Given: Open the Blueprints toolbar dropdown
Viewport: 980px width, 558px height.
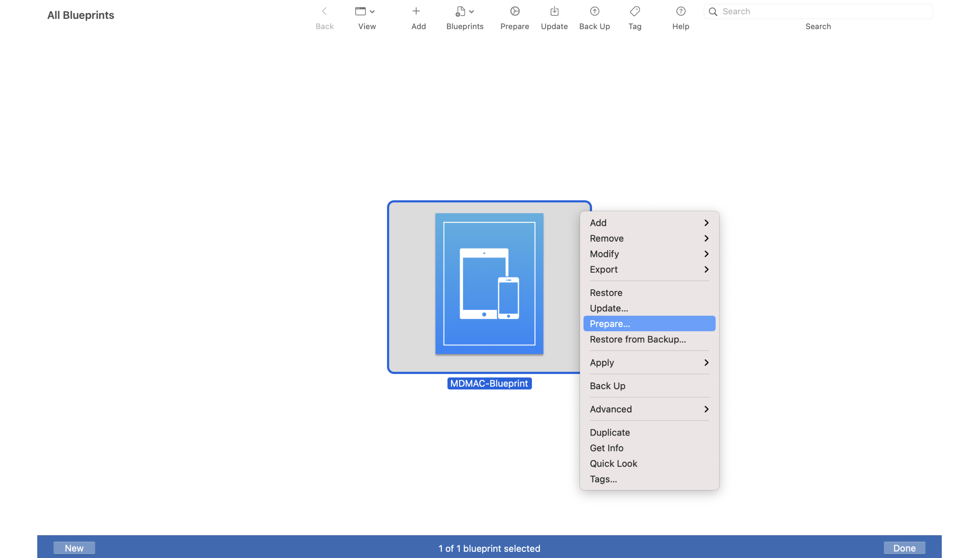Looking at the screenshot, I should 464,12.
